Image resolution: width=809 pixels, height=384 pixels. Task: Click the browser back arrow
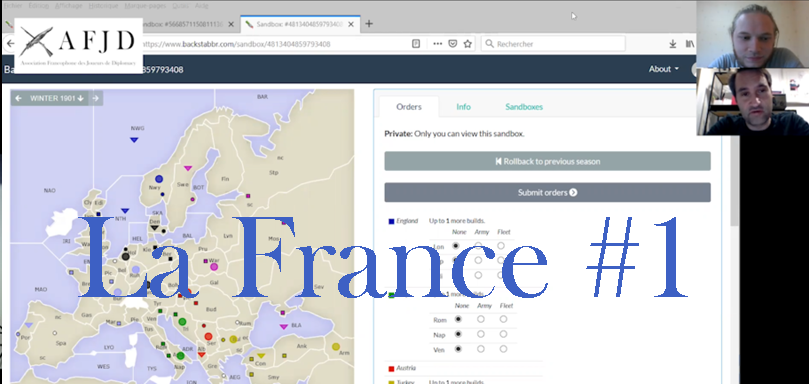[x=10, y=44]
